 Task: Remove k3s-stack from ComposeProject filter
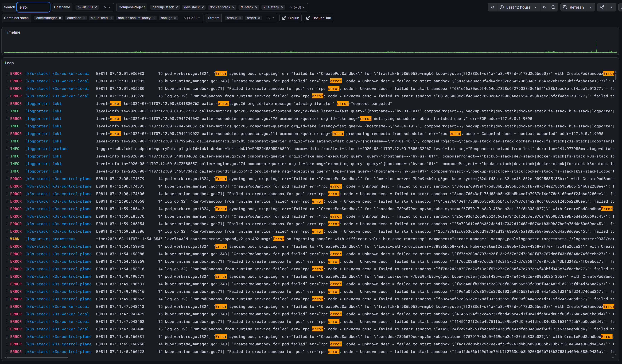282,7
